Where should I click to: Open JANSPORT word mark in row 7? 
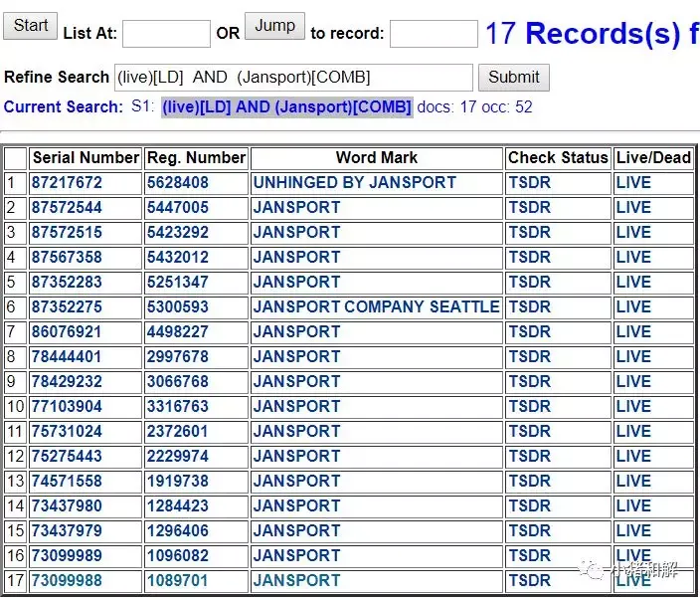tap(297, 332)
